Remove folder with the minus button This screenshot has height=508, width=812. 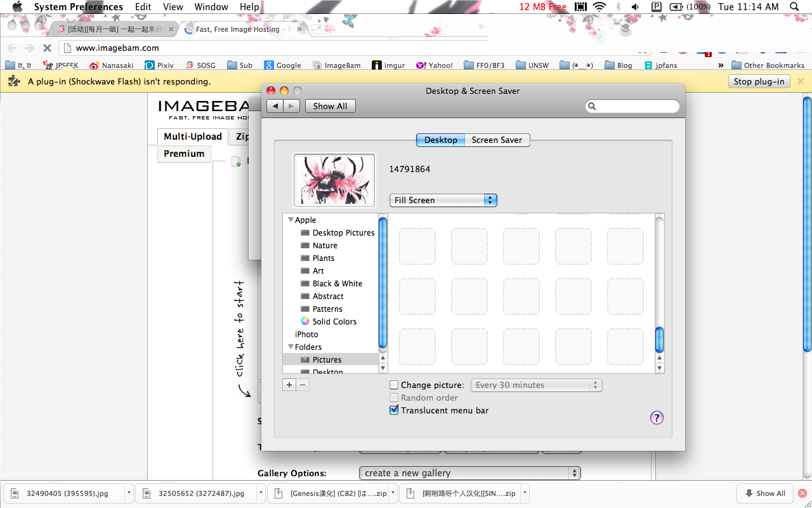[303, 385]
